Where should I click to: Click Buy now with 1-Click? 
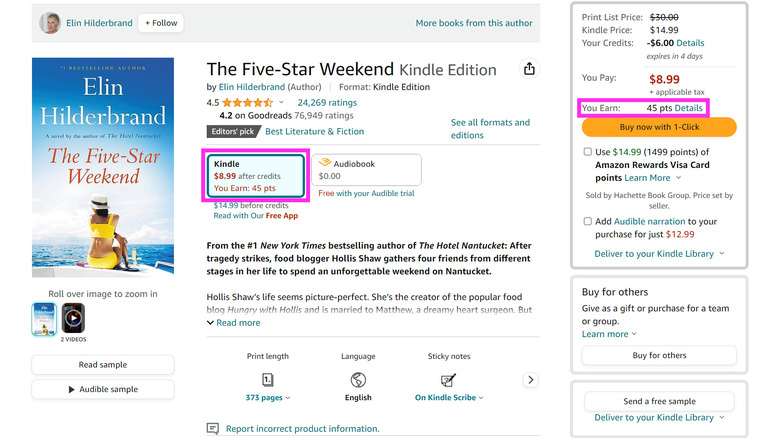pyautogui.click(x=659, y=127)
